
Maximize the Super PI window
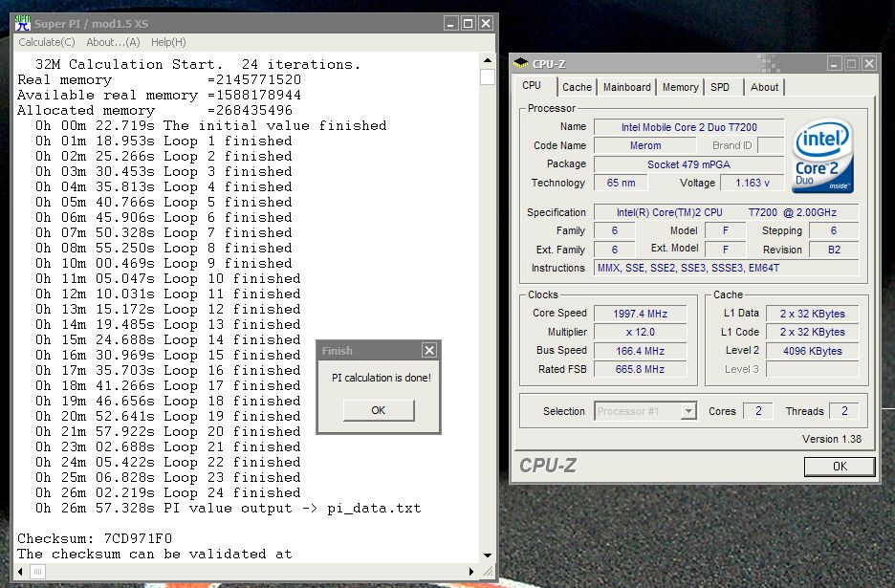468,23
